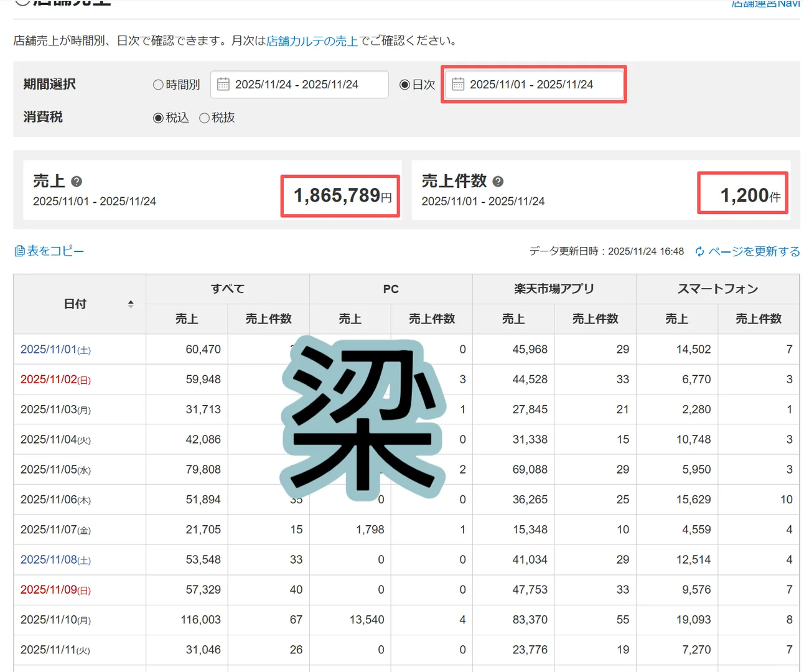The image size is (804, 672).
Task: Select the 時間別 radio button
Action: [x=158, y=85]
